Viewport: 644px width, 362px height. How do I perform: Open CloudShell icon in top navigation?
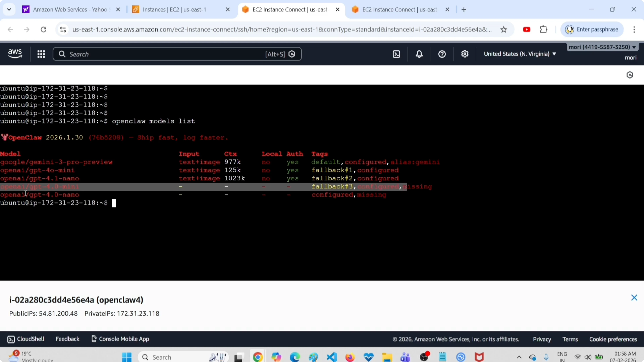(x=397, y=54)
